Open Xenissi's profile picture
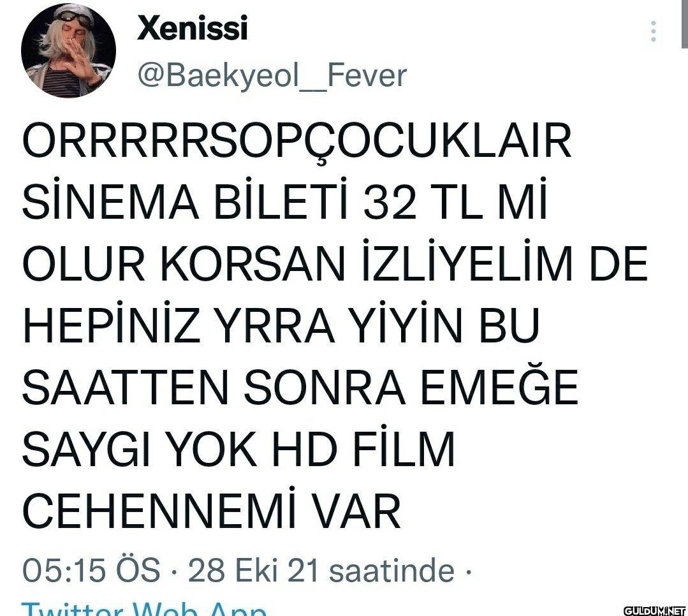The image size is (688, 616). point(68,50)
